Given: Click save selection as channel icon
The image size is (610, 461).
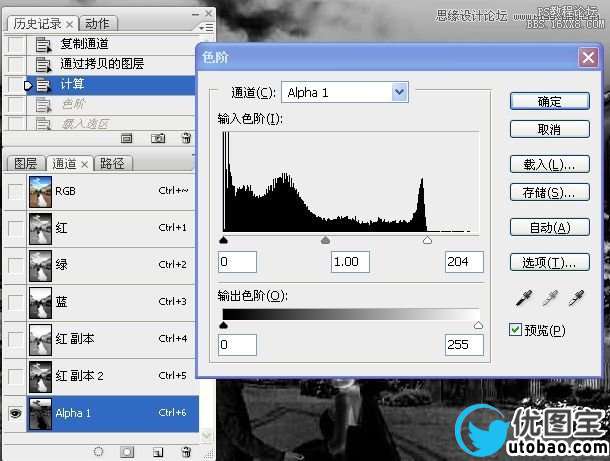Looking at the screenshot, I should (x=128, y=452).
